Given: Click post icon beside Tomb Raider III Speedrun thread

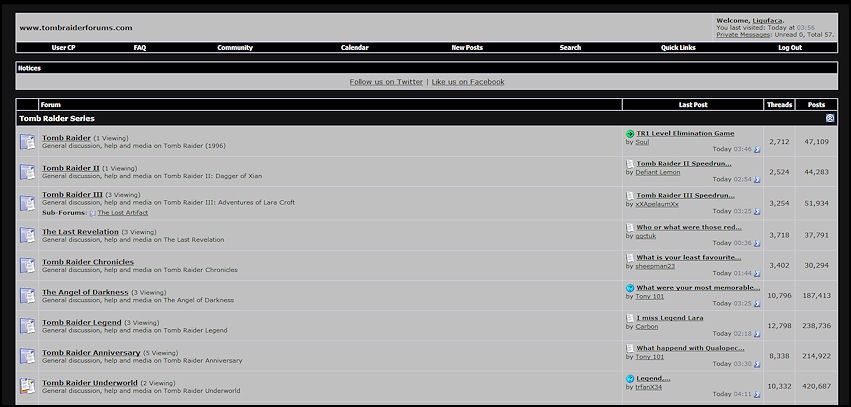Looking at the screenshot, I should pos(630,195).
